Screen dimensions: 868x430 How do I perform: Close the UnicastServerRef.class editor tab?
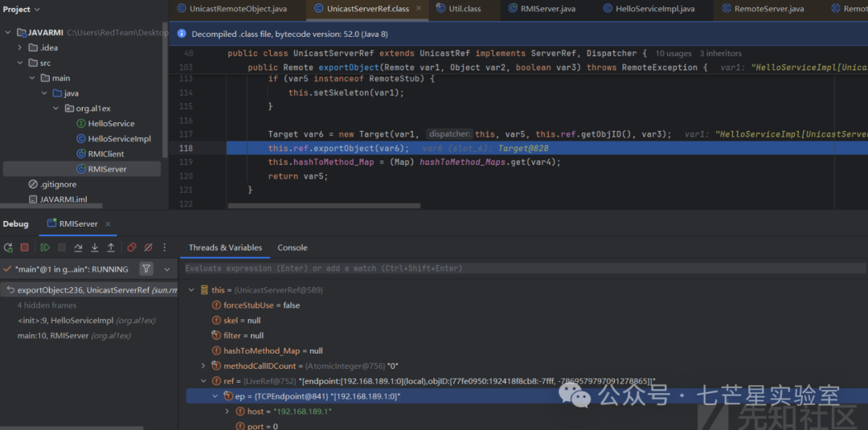click(x=419, y=8)
